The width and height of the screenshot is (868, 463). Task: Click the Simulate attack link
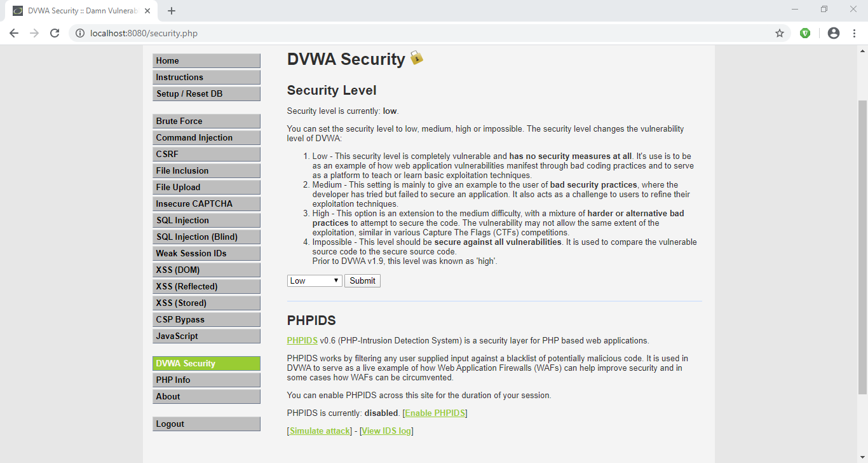click(320, 431)
